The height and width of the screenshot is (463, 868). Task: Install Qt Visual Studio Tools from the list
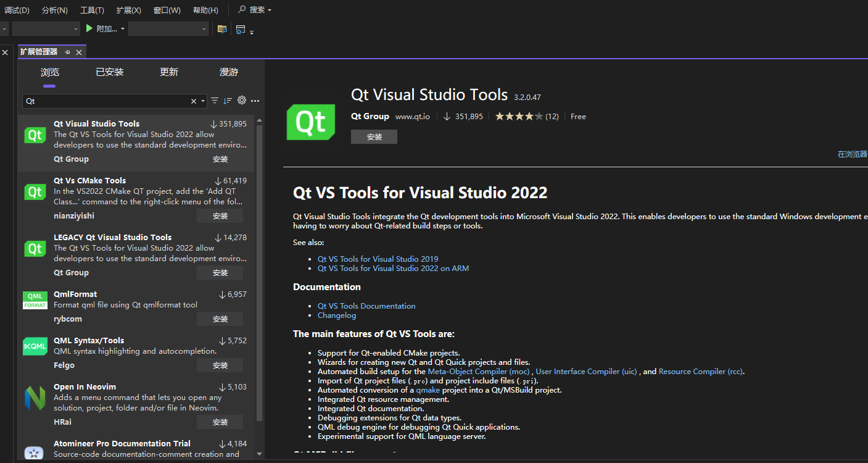coord(220,159)
